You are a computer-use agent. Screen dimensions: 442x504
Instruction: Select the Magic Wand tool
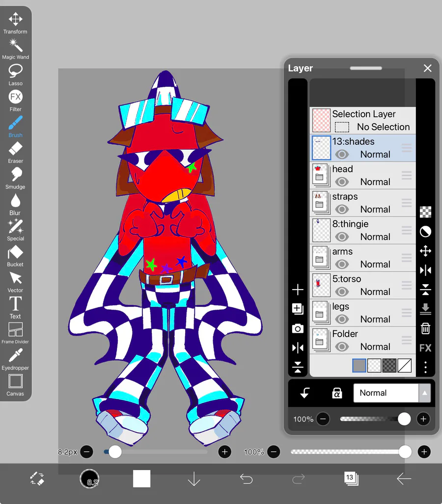15,49
